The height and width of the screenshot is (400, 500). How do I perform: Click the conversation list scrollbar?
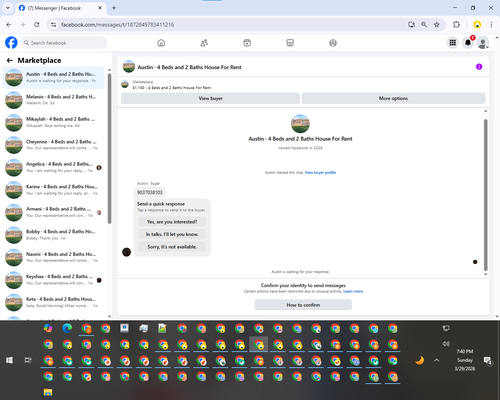click(x=109, y=148)
